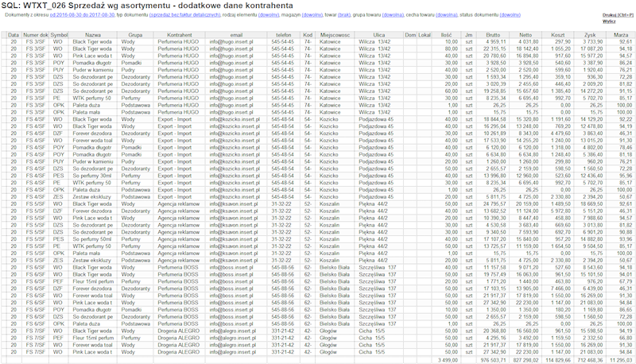Select brutto value '24 795,57'
This screenshot has height=364, width=636.
pyautogui.click(x=494, y=204)
